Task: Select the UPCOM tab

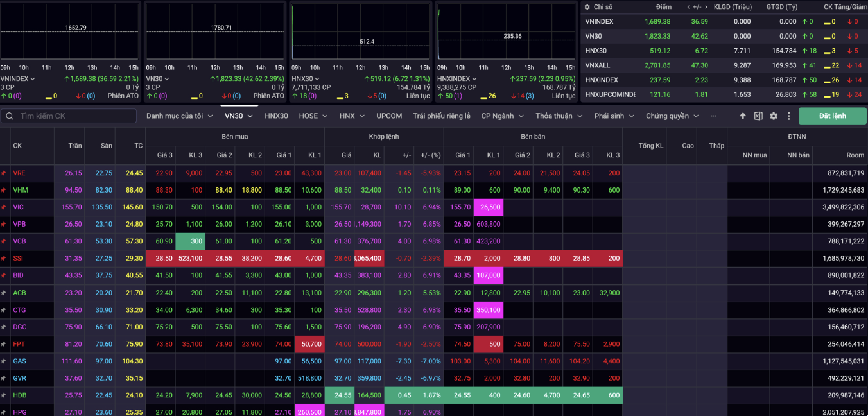Action: tap(389, 116)
